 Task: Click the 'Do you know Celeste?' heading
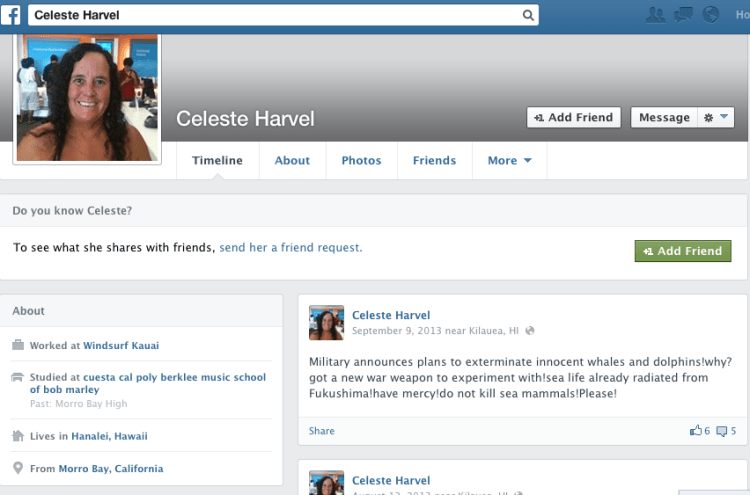point(72,210)
